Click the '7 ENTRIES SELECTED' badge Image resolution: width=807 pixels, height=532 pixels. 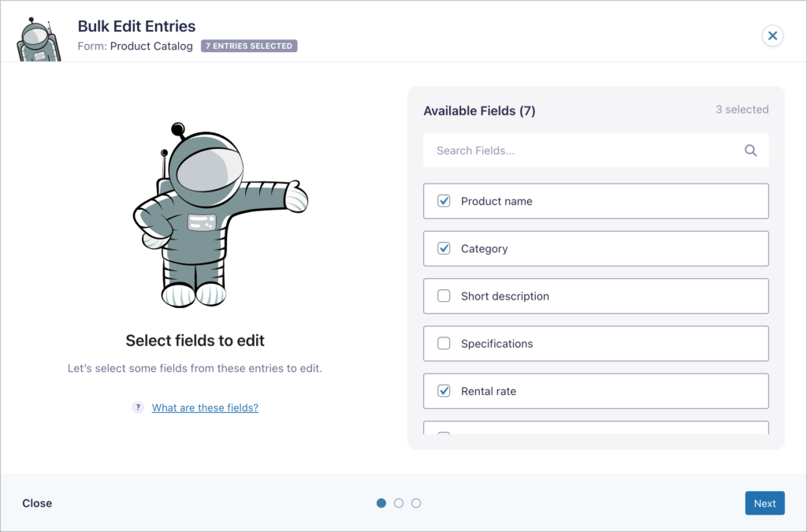pyautogui.click(x=249, y=46)
